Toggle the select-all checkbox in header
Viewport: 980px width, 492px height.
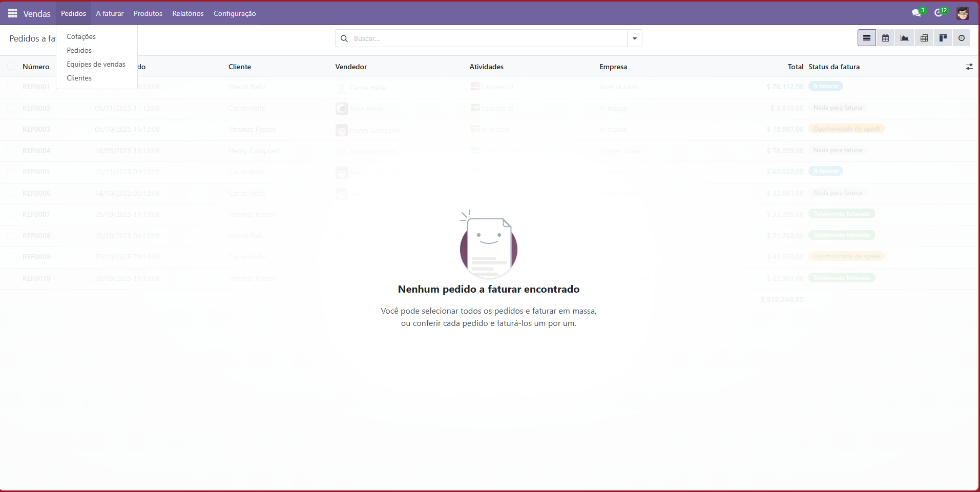(11, 67)
